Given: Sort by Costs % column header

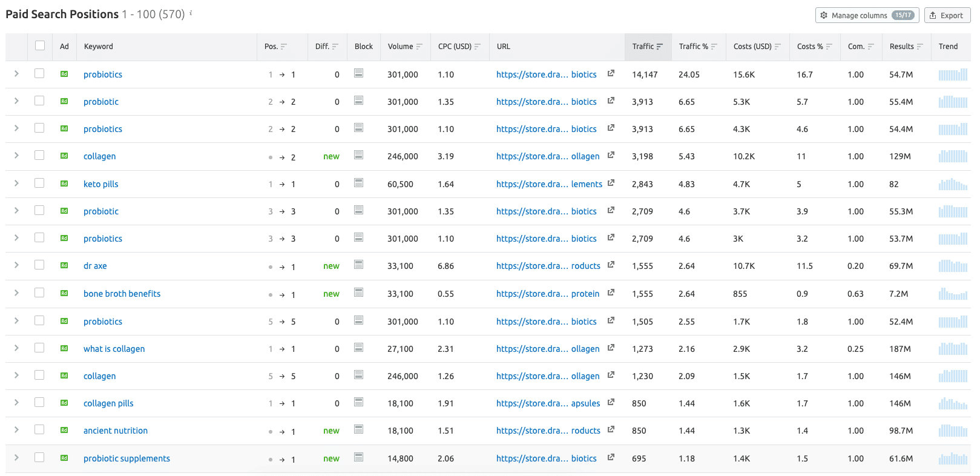Looking at the screenshot, I should (815, 47).
